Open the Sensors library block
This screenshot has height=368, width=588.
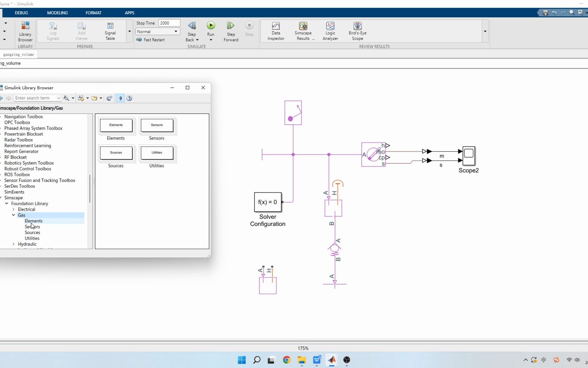[157, 125]
